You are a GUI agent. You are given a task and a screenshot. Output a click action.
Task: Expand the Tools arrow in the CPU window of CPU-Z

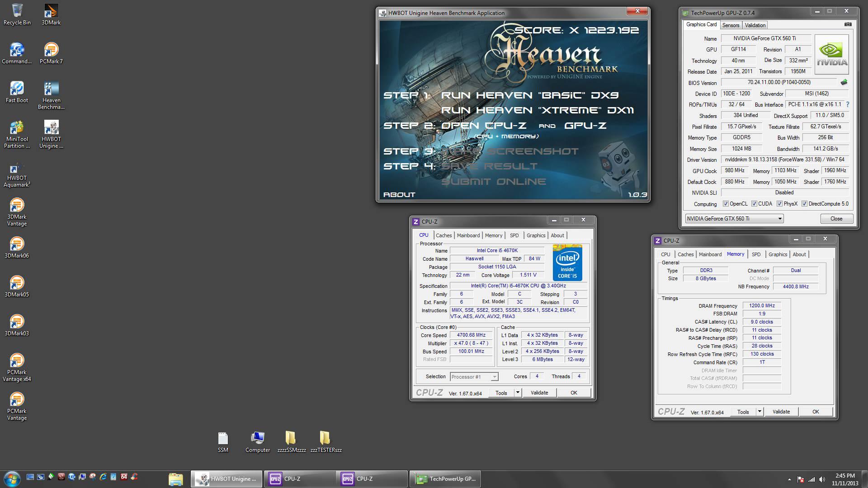(x=518, y=393)
